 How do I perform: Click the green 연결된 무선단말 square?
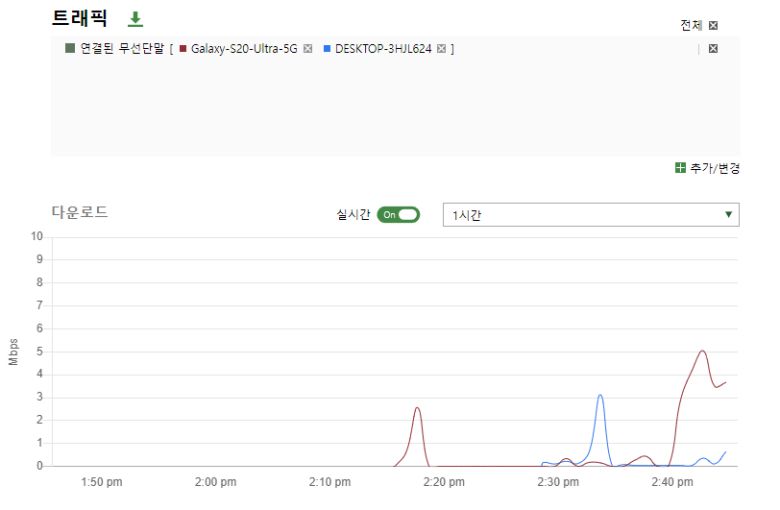click(x=69, y=48)
